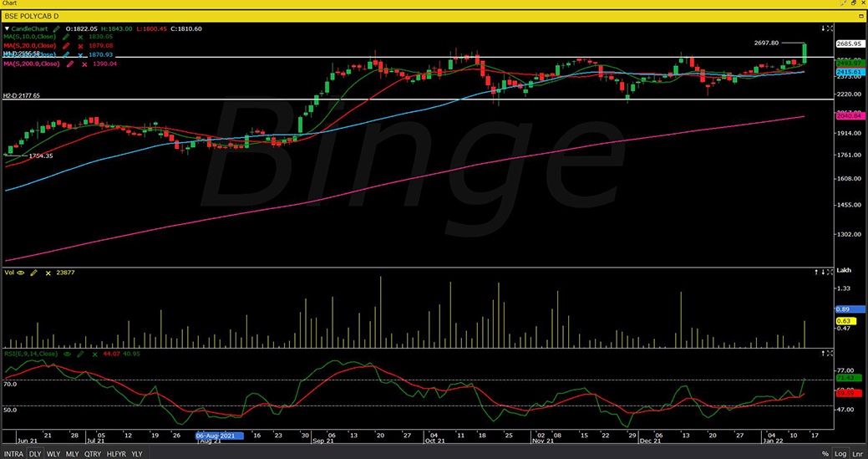
Task: Click the CandleChart legend label
Action: tap(29, 28)
